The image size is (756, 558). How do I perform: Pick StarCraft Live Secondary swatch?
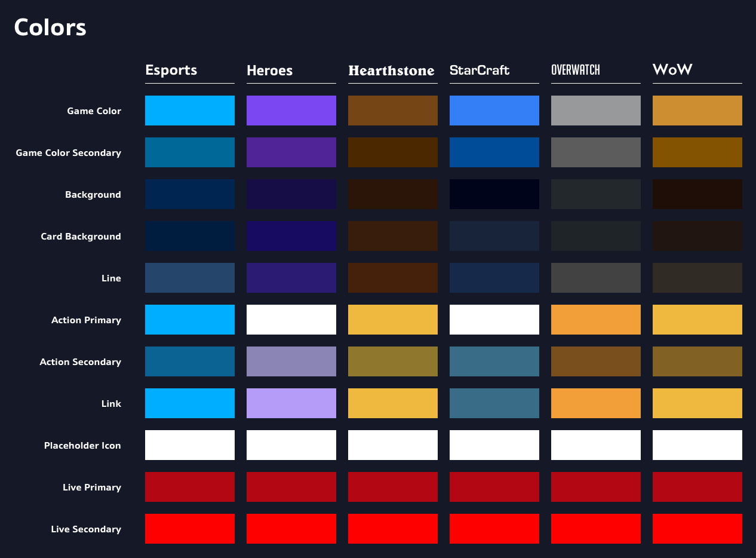[494, 529]
